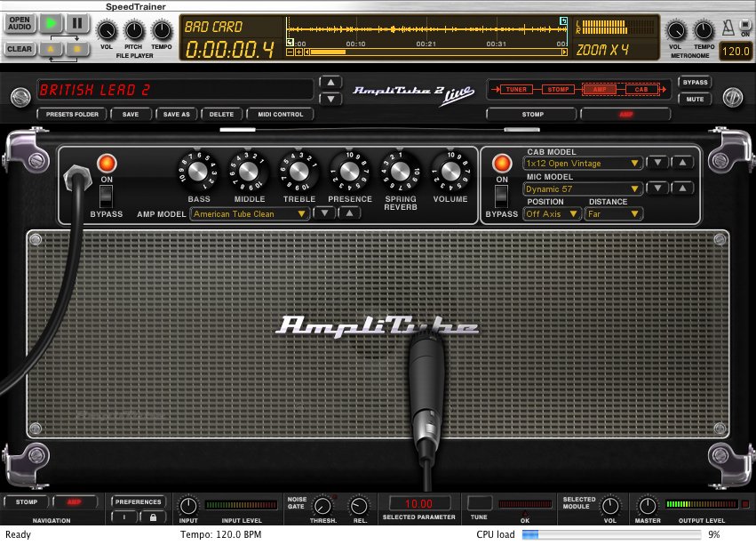Click the preset name display British Lead 2
Viewport: 756px width, 545px height.
[x=175, y=90]
